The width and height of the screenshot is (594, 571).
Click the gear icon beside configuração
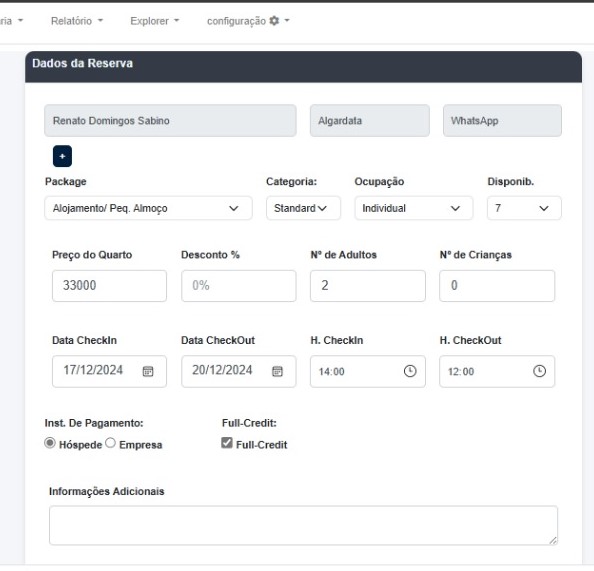point(274,21)
